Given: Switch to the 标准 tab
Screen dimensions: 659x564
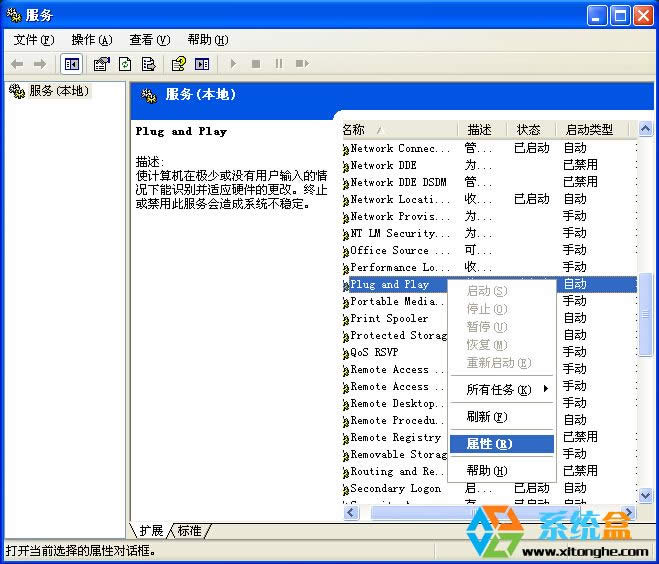Looking at the screenshot, I should 190,530.
